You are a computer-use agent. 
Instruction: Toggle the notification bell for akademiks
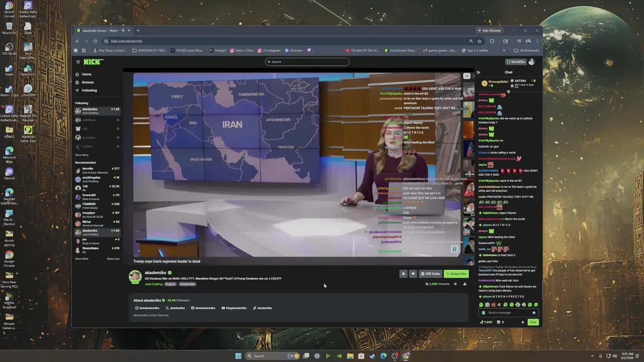click(403, 274)
